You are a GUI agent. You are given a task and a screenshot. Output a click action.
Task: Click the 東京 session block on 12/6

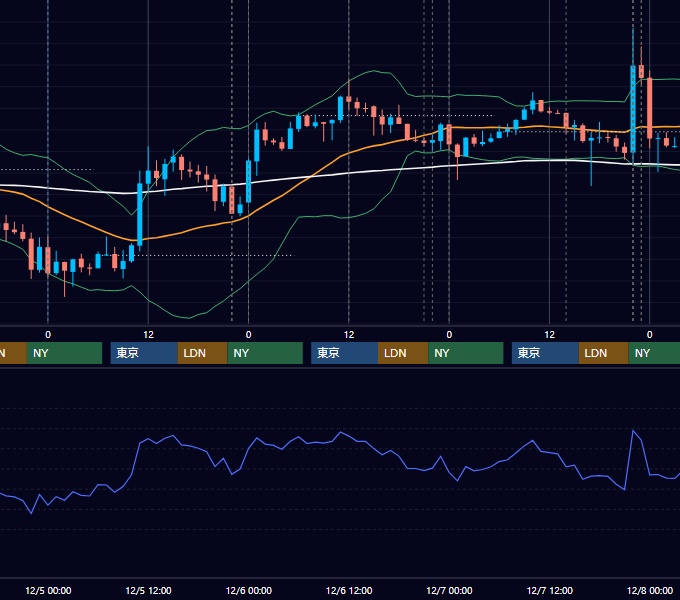344,353
